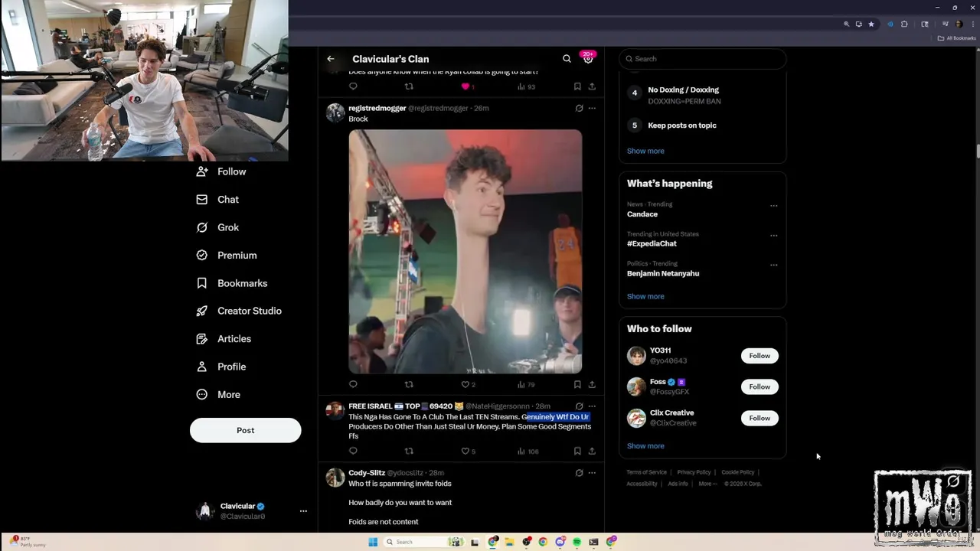Repost NateHiggersonnn's post
Image resolution: width=980 pixels, height=551 pixels.
point(409,451)
